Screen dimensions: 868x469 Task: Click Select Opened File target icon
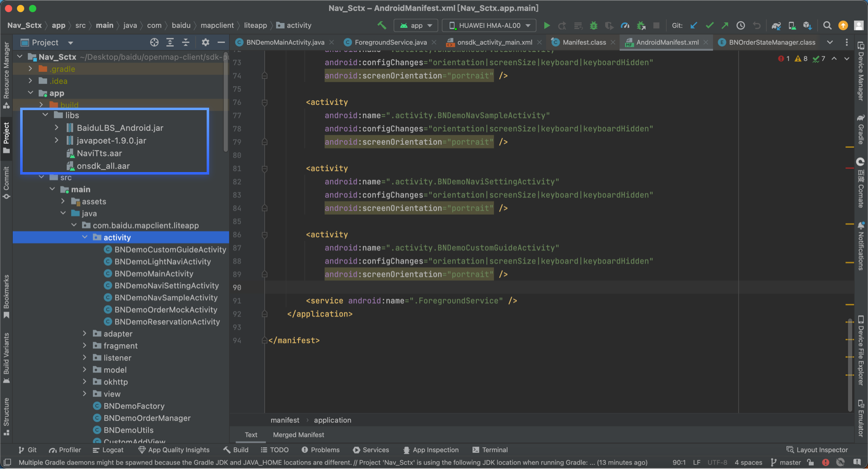pos(154,43)
